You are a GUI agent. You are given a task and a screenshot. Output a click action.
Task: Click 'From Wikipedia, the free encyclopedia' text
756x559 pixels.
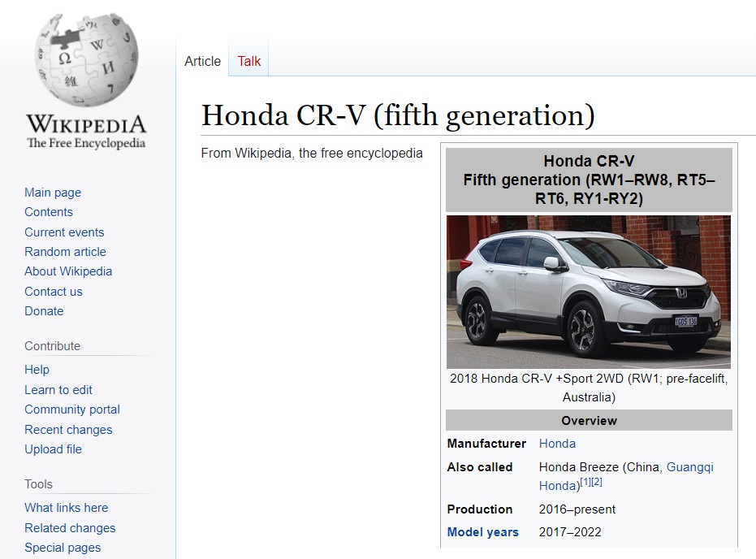pyautogui.click(x=312, y=154)
